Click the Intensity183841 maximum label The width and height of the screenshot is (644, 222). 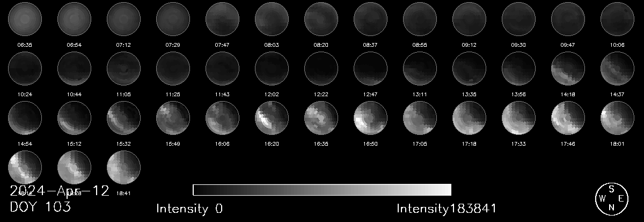coord(447,209)
